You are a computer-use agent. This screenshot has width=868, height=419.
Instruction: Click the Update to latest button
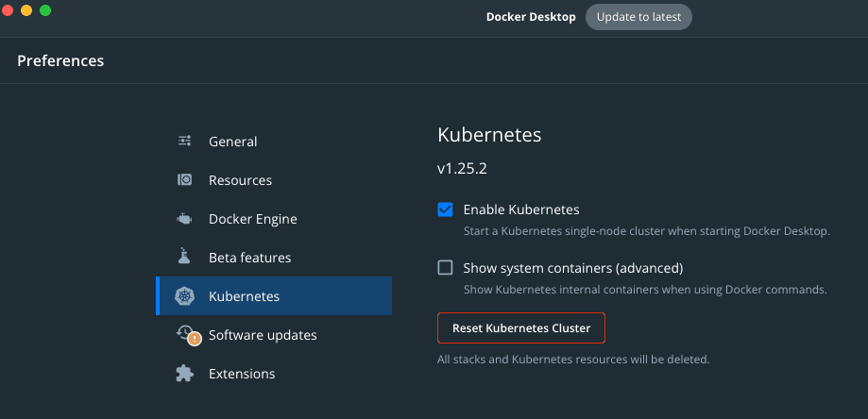pos(638,17)
